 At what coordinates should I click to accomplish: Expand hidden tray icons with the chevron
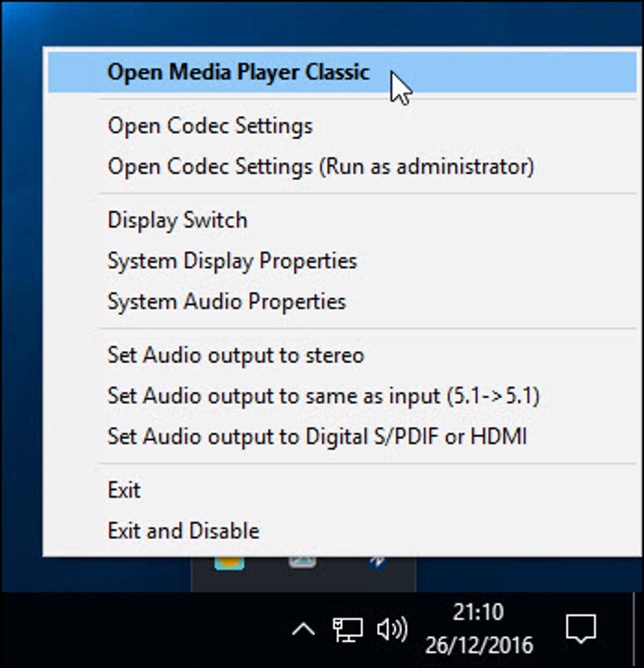click(x=304, y=629)
